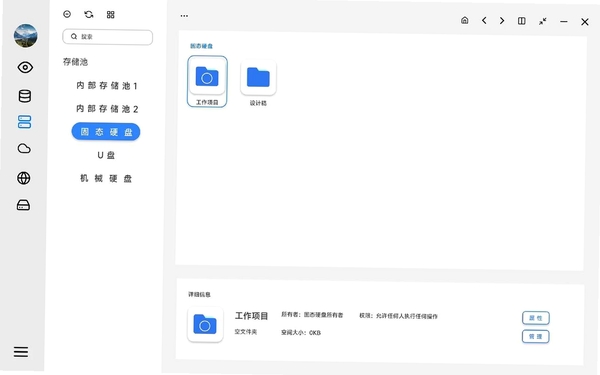Open the hamburger menu at bottom left

(21, 352)
